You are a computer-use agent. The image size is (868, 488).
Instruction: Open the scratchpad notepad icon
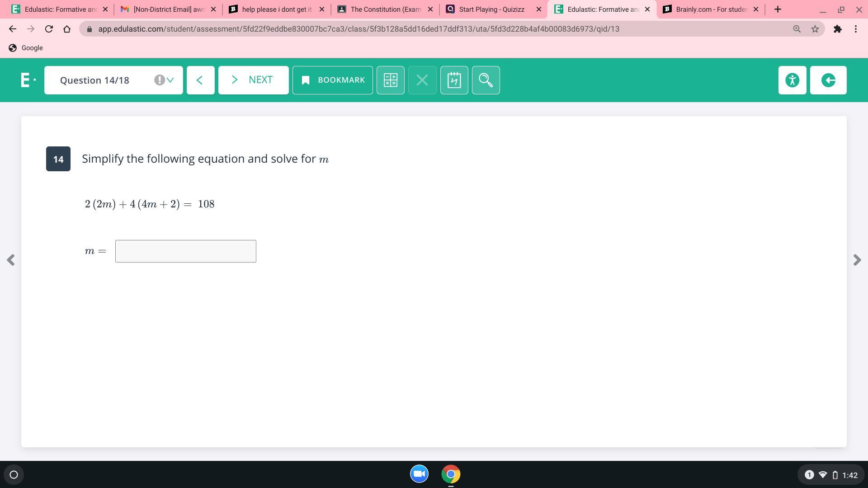454,80
